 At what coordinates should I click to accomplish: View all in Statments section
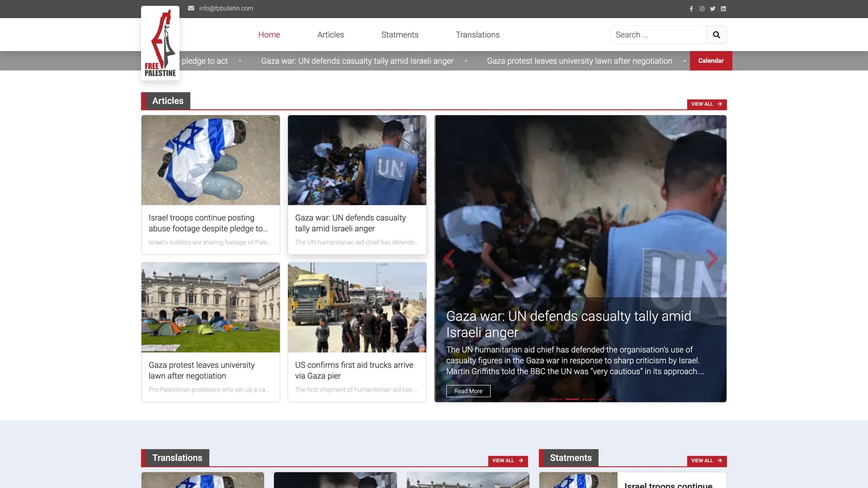click(x=707, y=460)
